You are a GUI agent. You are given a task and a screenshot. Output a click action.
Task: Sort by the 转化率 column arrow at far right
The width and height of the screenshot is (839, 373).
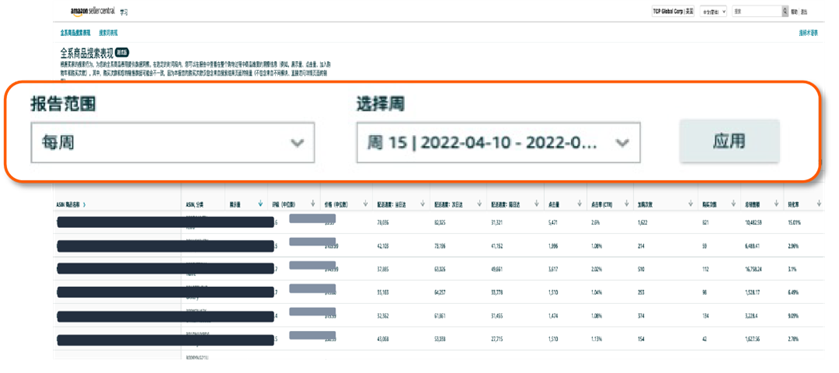tap(819, 203)
